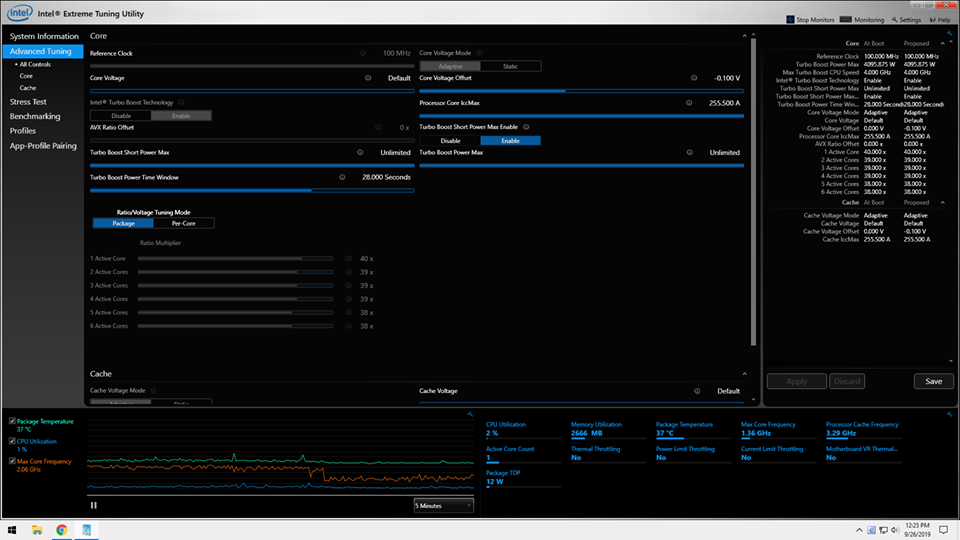Click info icon next to Cache Voltage Default

coord(697,391)
